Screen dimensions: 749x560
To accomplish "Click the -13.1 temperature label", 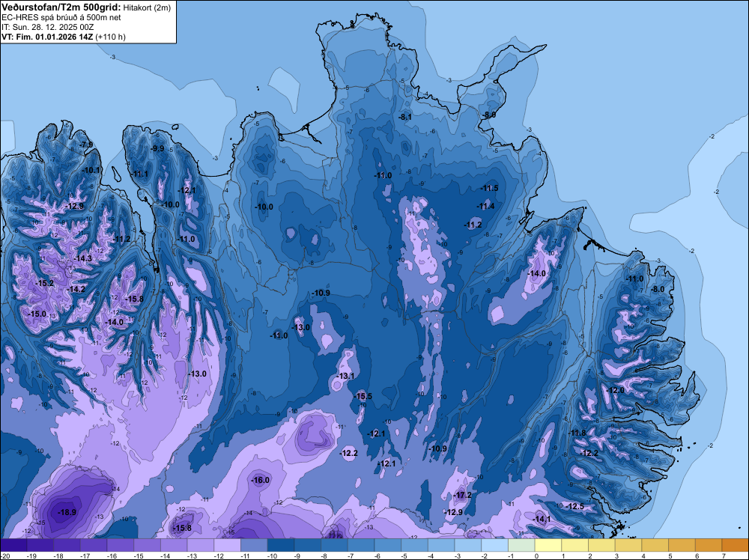I will 345,376.
